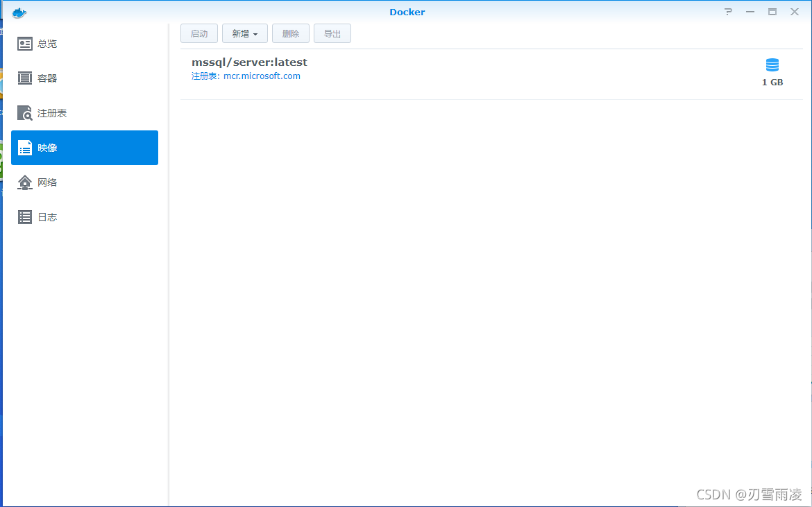Viewport: 812px width, 507px height.
Task: Click the 日志 log list icon
Action: 25,217
